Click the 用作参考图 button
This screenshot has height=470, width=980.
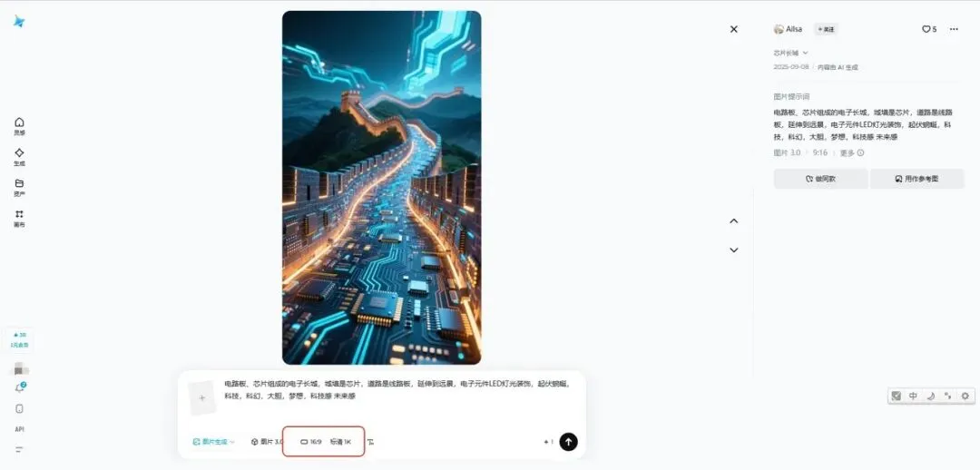pos(916,179)
